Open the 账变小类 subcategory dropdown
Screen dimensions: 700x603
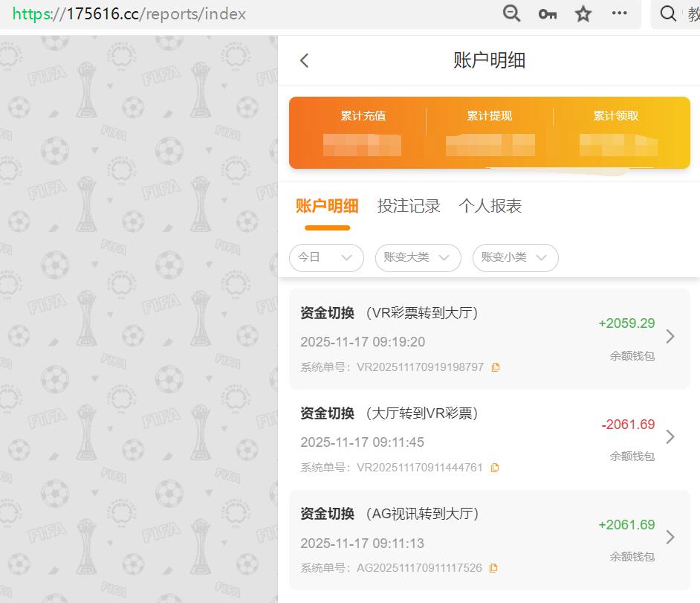click(515, 257)
